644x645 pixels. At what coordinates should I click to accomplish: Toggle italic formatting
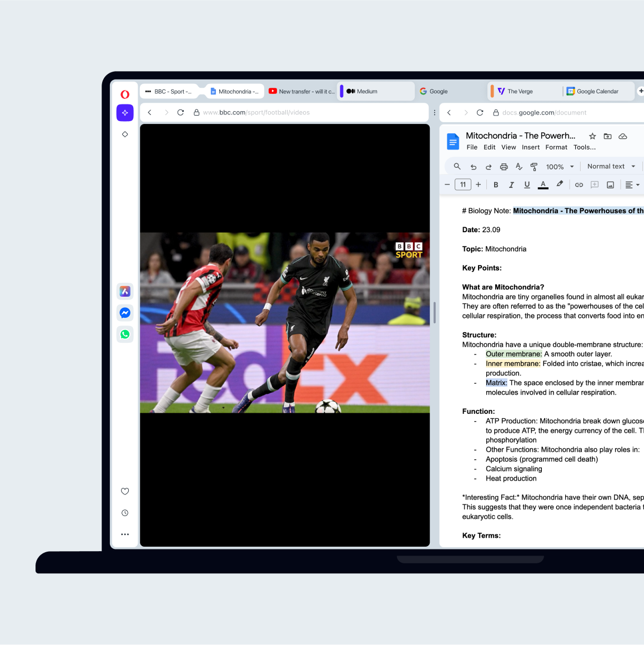(x=511, y=184)
